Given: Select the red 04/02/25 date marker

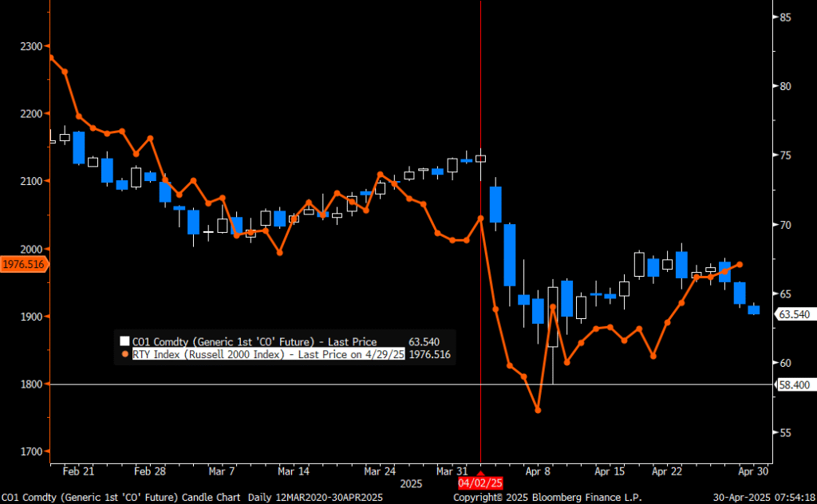Looking at the screenshot, I should (480, 483).
